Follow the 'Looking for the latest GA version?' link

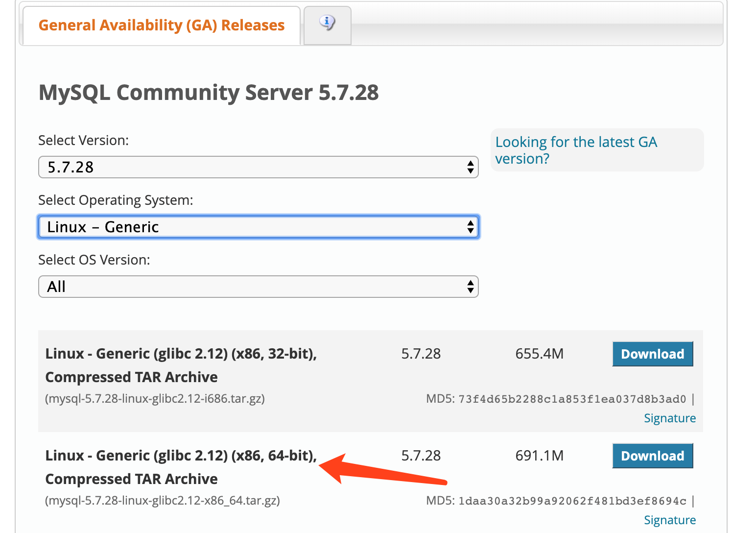[x=576, y=150]
